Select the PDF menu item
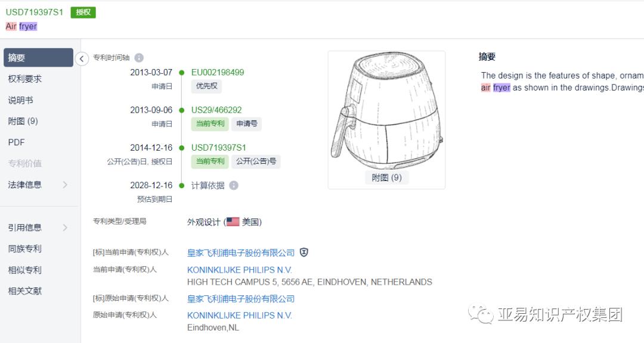The image size is (644, 343). (x=16, y=142)
